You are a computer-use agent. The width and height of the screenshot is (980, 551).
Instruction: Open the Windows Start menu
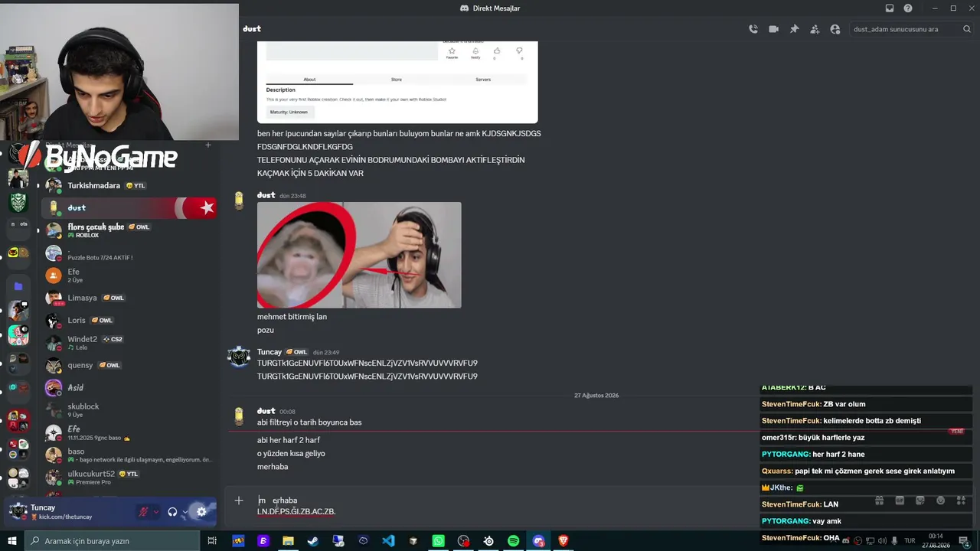coord(12,541)
